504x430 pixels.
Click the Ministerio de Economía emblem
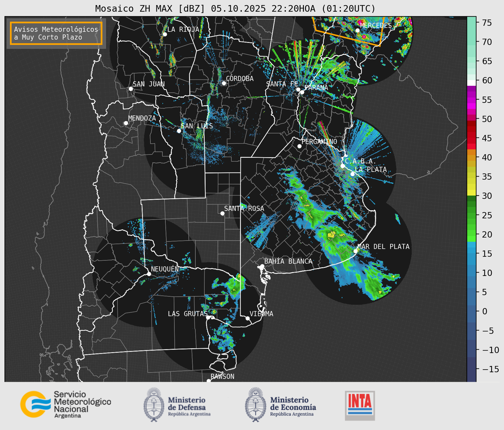(x=255, y=405)
